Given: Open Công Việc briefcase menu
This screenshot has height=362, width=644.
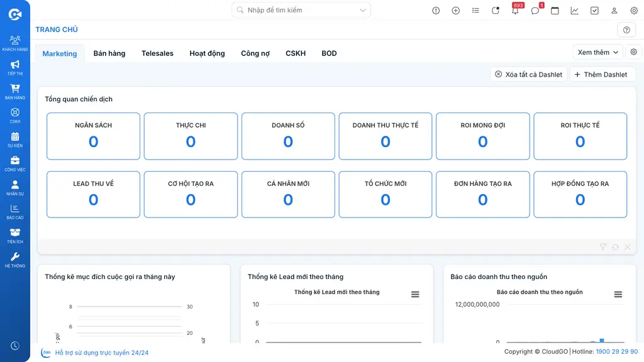Looking at the screenshot, I should point(15,163).
